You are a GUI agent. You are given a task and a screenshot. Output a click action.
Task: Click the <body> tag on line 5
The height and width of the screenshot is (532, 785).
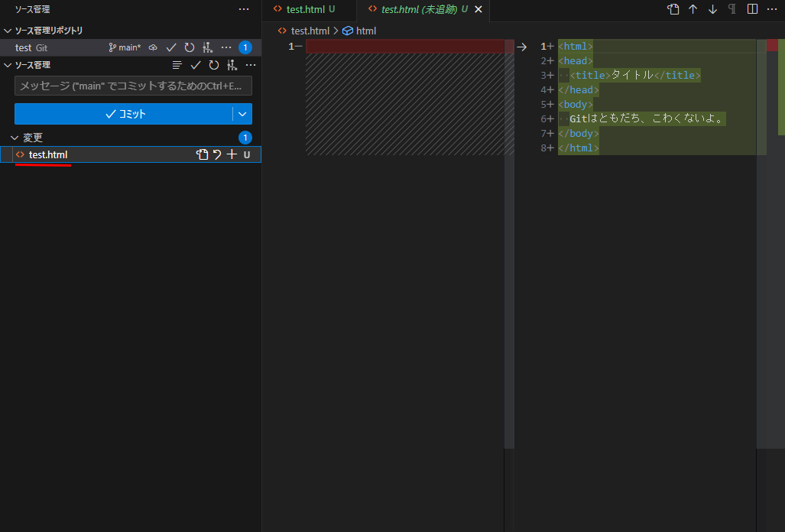coord(576,104)
